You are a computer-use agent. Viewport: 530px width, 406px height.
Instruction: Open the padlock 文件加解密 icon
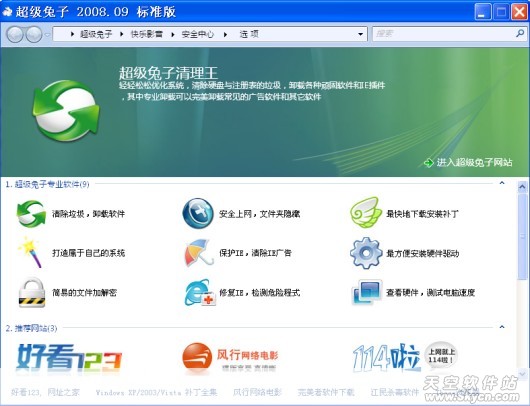[x=31, y=292]
